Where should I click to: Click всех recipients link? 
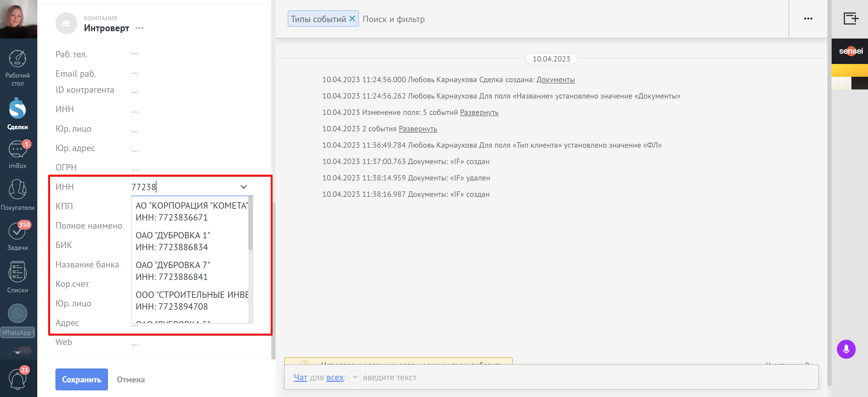click(335, 377)
